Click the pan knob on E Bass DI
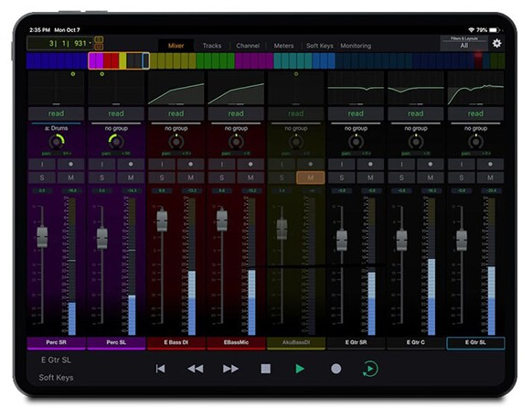This screenshot has width=532, height=419. [x=176, y=142]
